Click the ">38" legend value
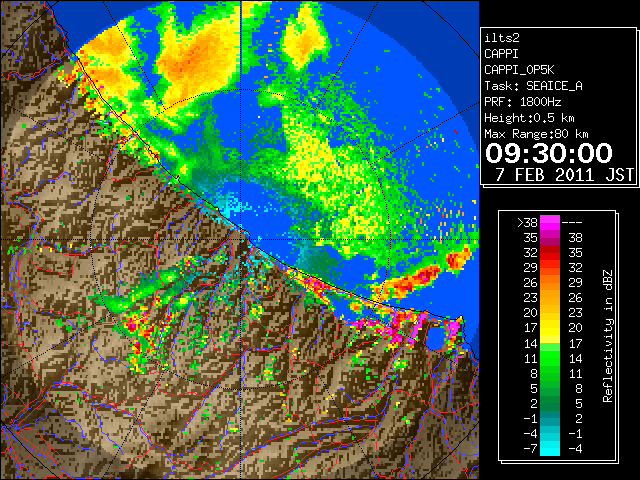Image resolution: width=640 pixels, height=480 pixels. pyautogui.click(x=527, y=222)
